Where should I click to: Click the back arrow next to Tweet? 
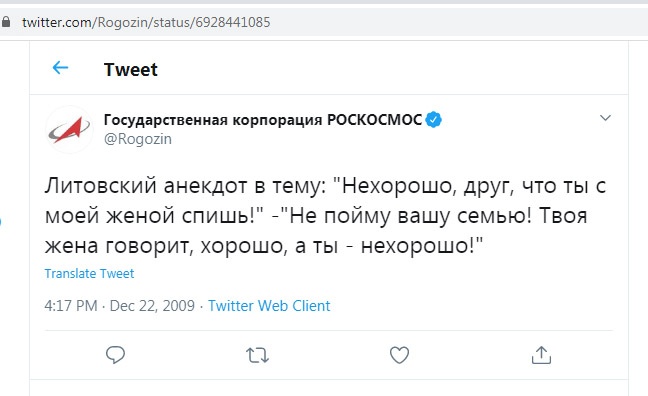pyautogui.click(x=60, y=67)
